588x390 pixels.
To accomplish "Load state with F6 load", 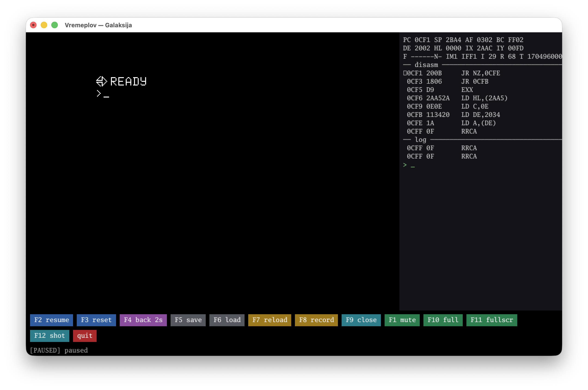I will [227, 320].
